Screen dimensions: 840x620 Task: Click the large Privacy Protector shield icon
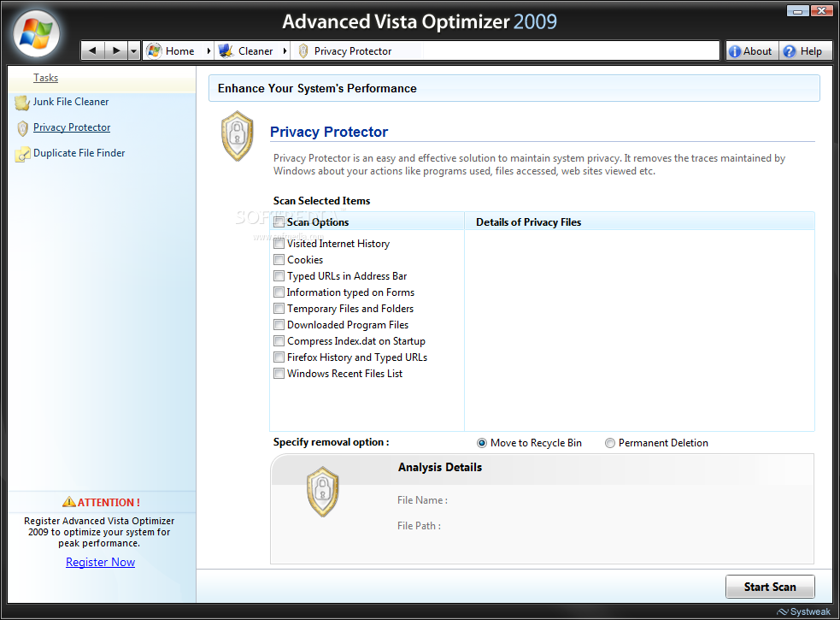pyautogui.click(x=237, y=136)
